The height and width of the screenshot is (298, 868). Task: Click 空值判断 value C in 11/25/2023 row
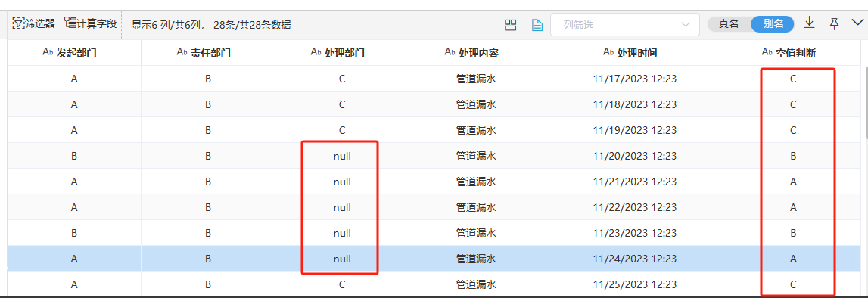pos(793,284)
